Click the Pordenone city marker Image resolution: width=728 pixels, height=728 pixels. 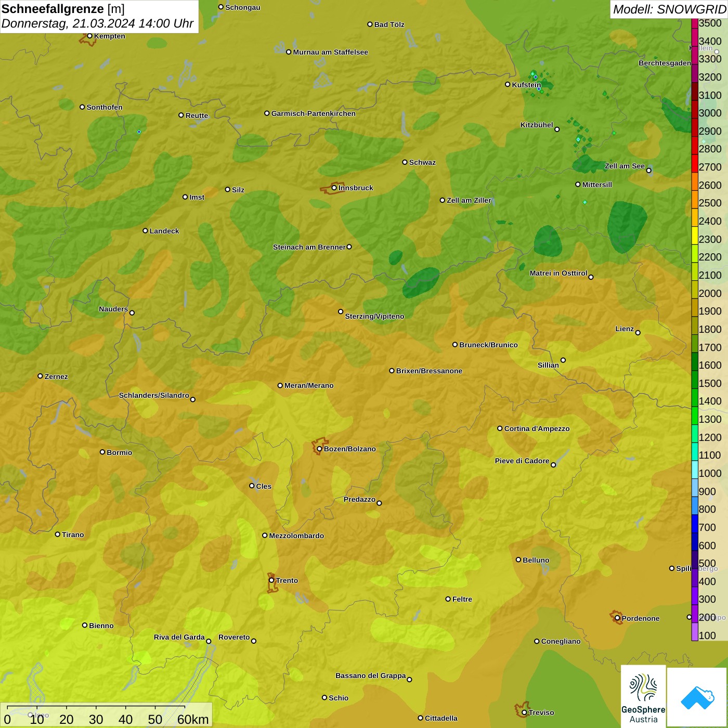(x=617, y=618)
